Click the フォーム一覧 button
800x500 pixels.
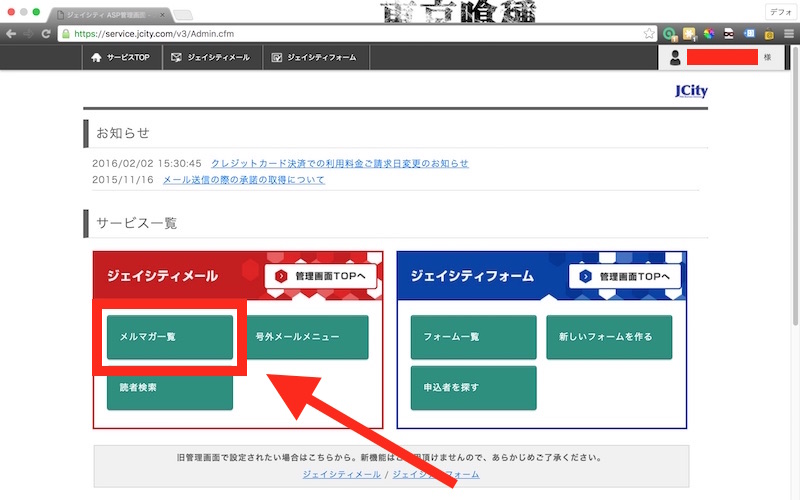click(x=473, y=337)
